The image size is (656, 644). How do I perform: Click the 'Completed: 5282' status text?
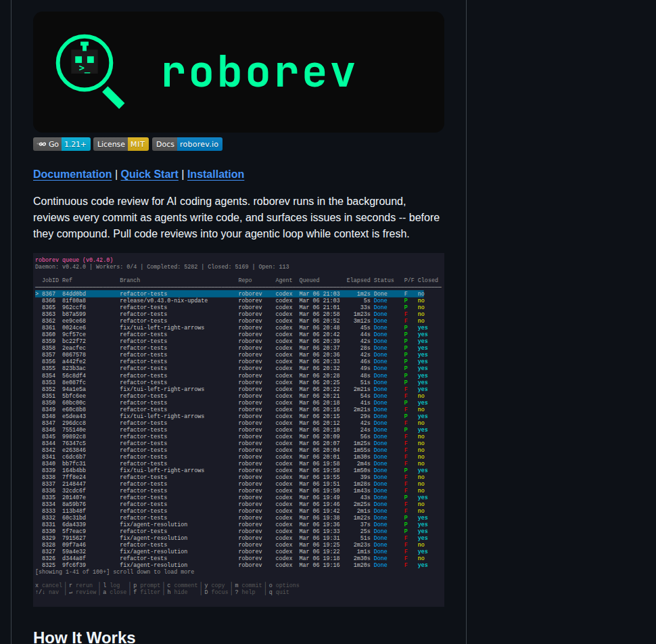(172, 267)
